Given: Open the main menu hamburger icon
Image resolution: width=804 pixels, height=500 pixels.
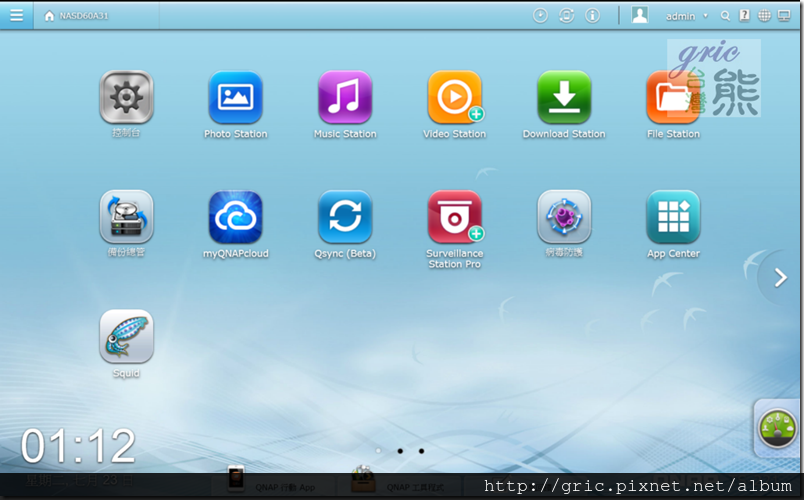Looking at the screenshot, I should click(16, 15).
